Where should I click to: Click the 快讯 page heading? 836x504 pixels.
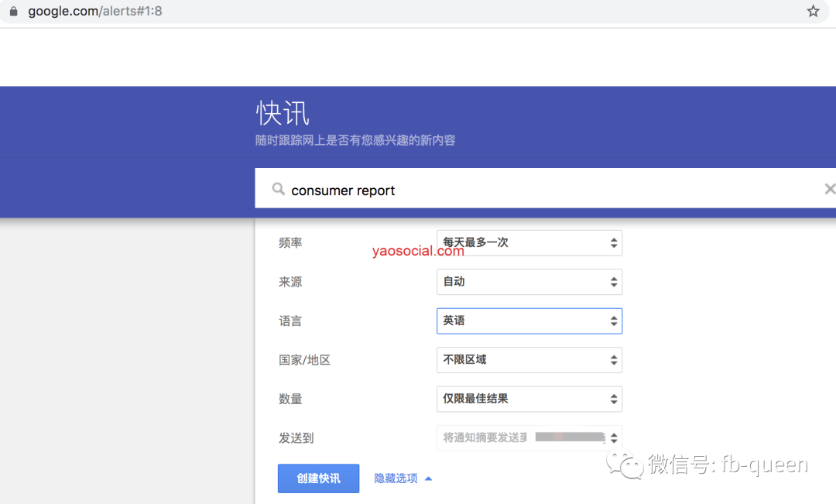(x=283, y=113)
